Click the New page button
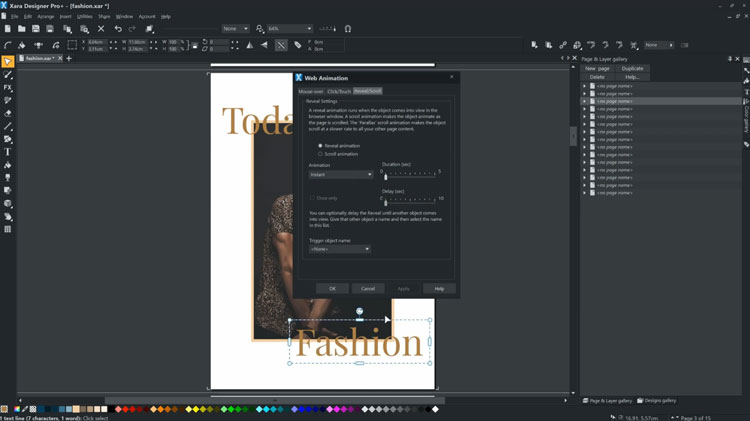 [x=597, y=68]
